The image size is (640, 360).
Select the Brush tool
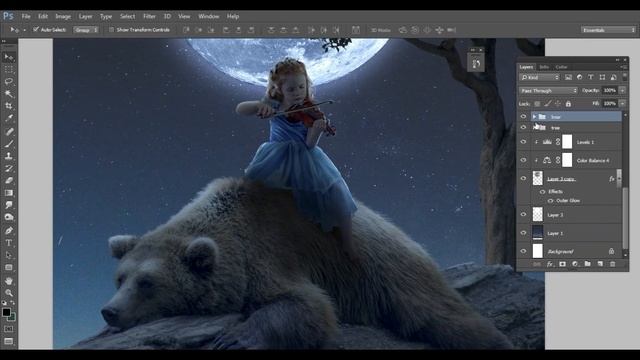(x=9, y=144)
